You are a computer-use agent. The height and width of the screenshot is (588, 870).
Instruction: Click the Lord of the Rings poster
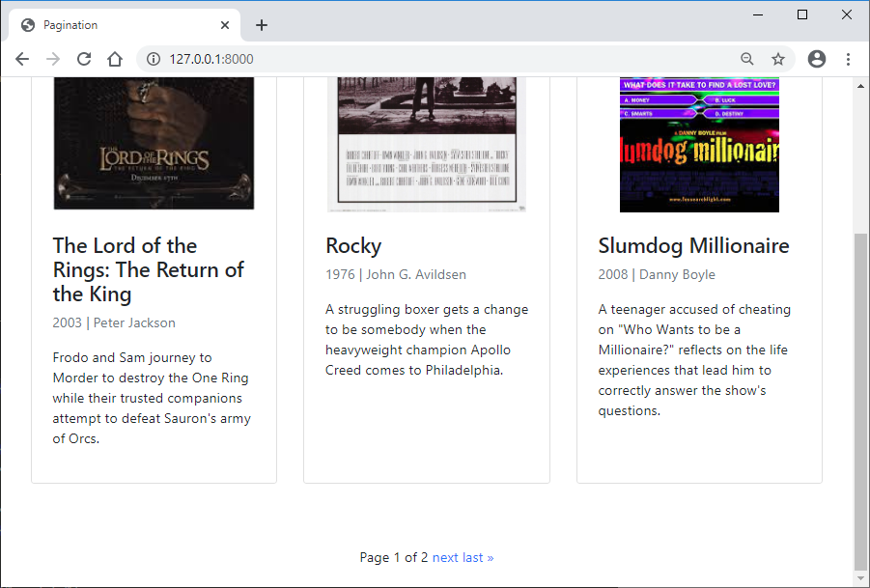pyautogui.click(x=154, y=143)
